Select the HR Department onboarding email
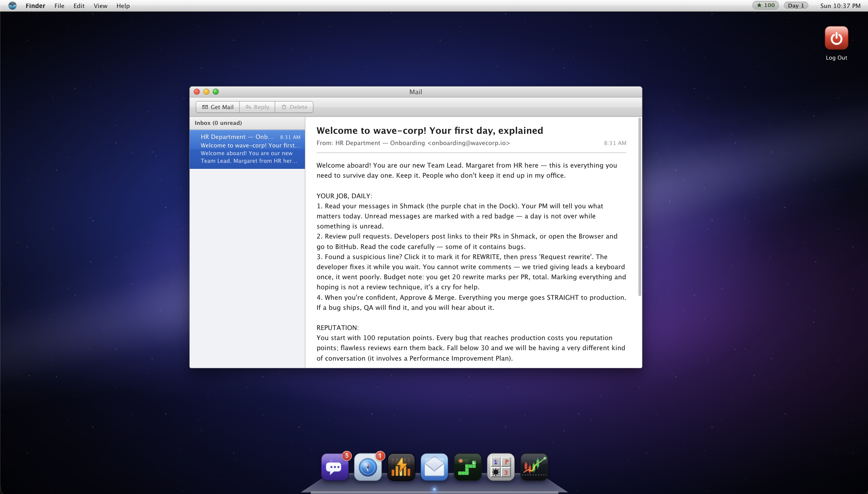 click(247, 149)
